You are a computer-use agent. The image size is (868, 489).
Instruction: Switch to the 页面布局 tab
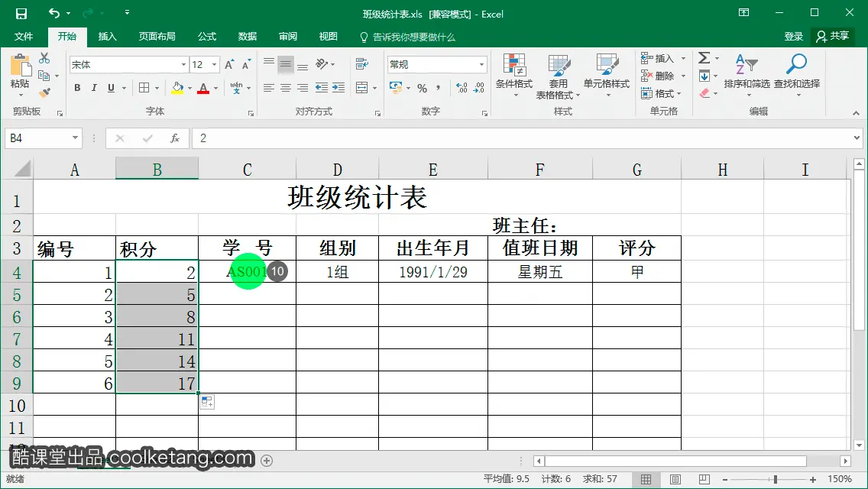[157, 37]
